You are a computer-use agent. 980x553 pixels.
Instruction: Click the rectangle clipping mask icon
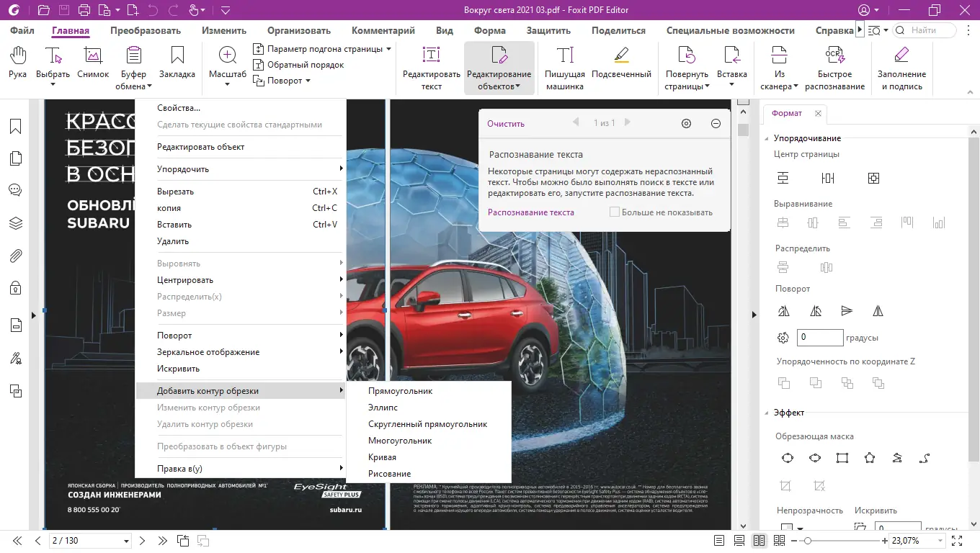842,458
